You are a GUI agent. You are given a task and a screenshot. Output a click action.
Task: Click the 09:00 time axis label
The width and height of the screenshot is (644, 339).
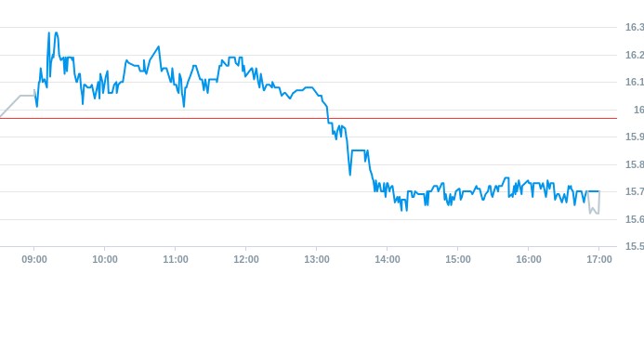(34, 259)
